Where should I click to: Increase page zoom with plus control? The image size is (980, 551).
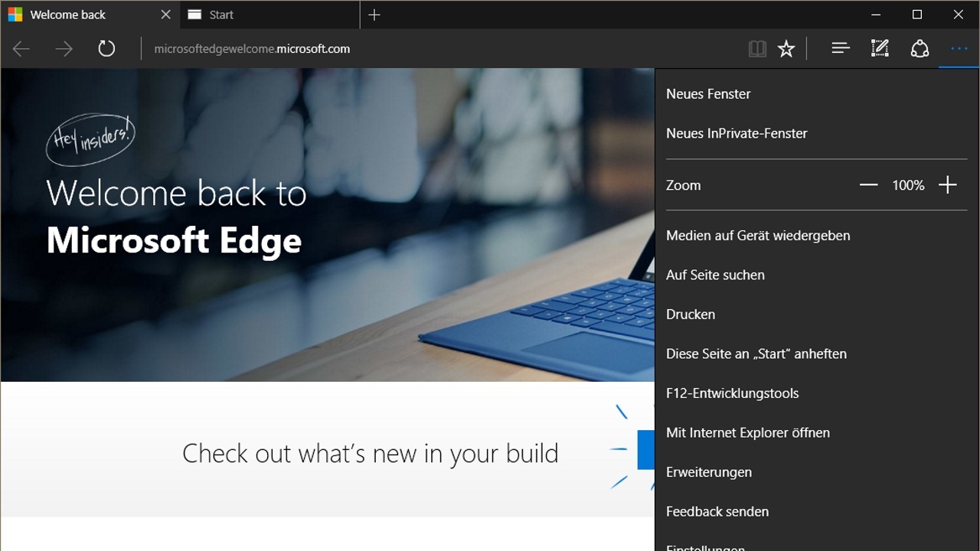(947, 184)
